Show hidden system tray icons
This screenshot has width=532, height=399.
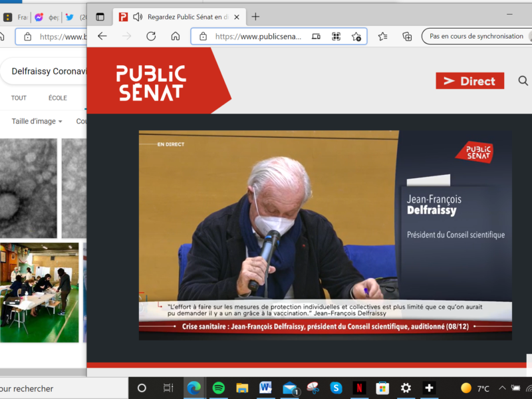[503, 388]
